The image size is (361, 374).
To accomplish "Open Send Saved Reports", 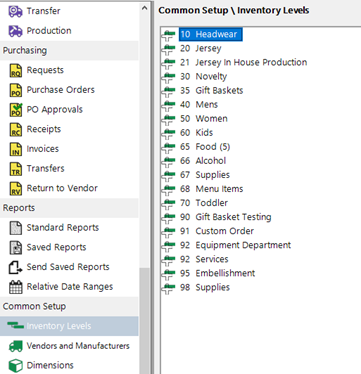I will pos(69,267).
